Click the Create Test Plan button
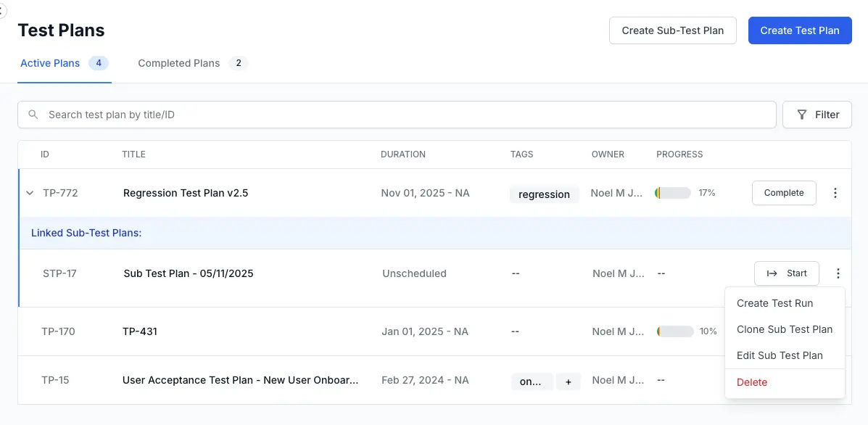This screenshot has width=868, height=425. tap(800, 30)
